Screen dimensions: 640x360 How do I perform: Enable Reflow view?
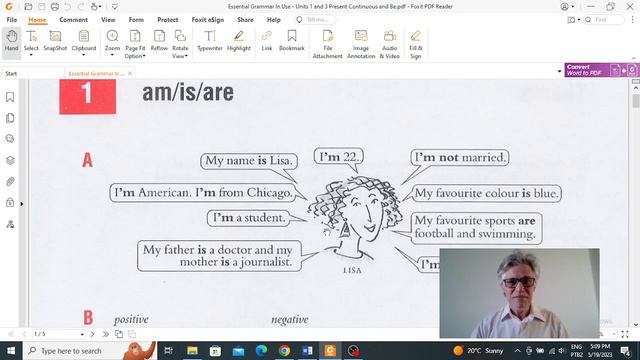(x=159, y=41)
